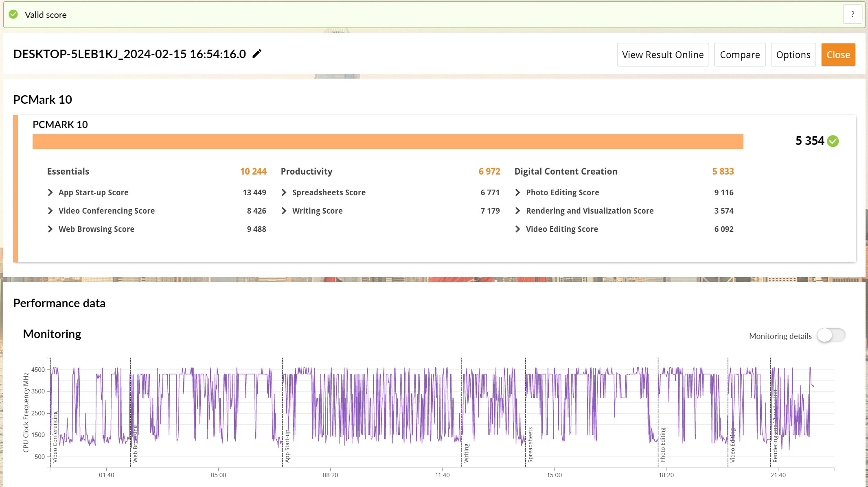Expand Photo Editing Score chevron
868x487 pixels.
(x=517, y=192)
